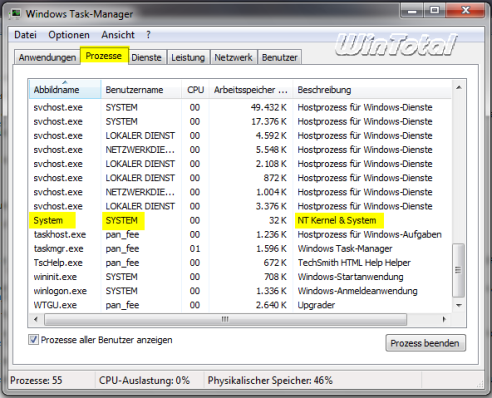The height and width of the screenshot is (398, 492).
Task: Minimize the Task-Manager window
Action: [x=412, y=11]
